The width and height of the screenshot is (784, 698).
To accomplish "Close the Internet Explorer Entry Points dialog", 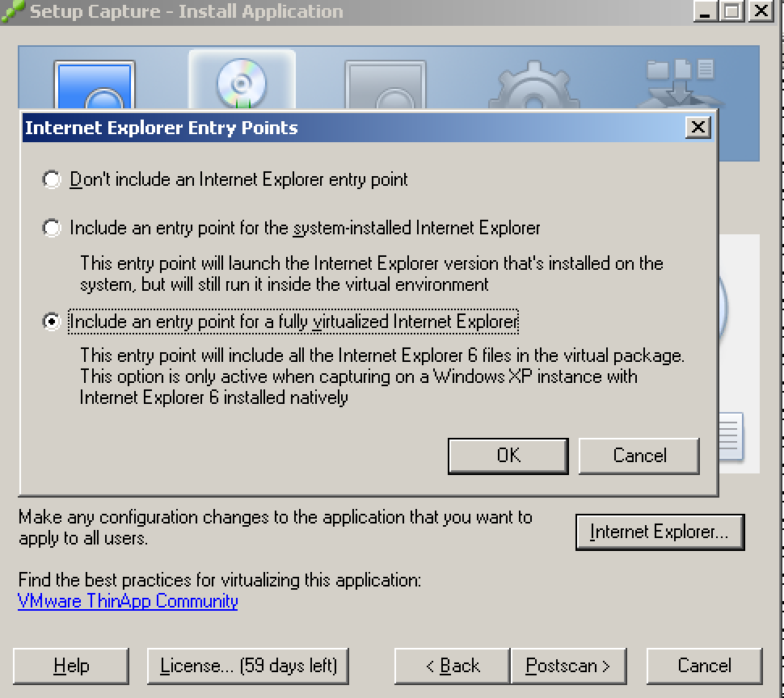I will (x=698, y=128).
